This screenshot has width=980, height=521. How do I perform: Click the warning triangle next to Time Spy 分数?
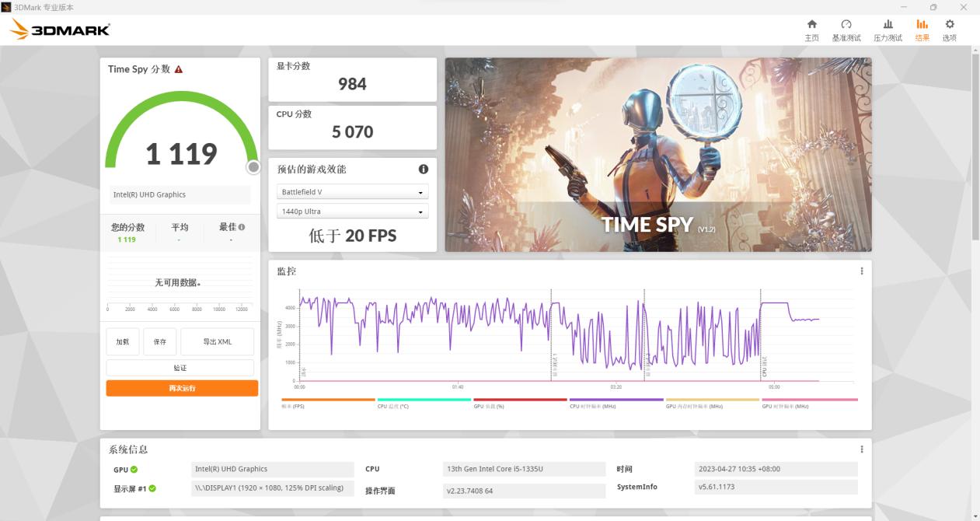(179, 69)
